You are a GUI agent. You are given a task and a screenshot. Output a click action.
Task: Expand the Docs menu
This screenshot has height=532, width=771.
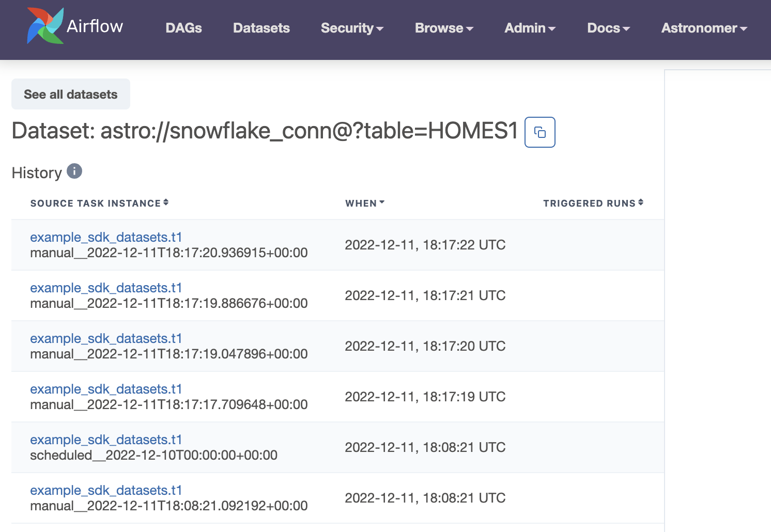coord(608,28)
